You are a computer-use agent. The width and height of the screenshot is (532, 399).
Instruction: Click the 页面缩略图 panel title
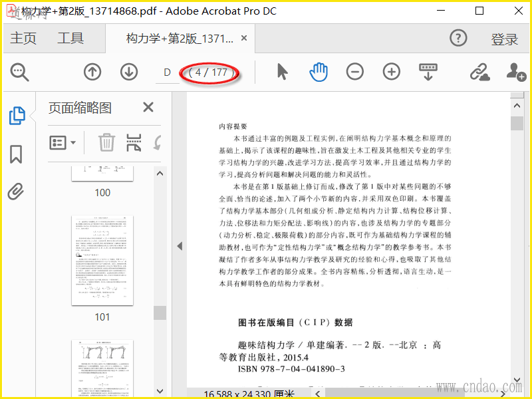point(80,108)
